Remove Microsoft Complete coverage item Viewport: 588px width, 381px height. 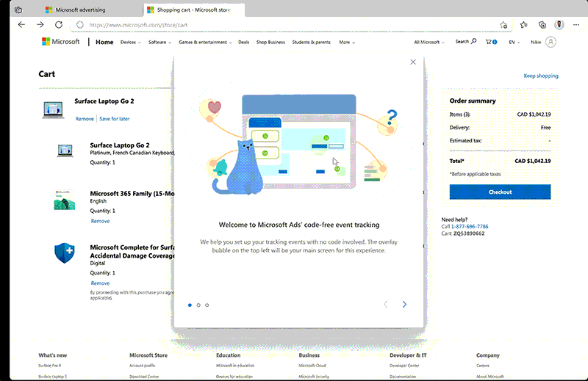coord(100,283)
